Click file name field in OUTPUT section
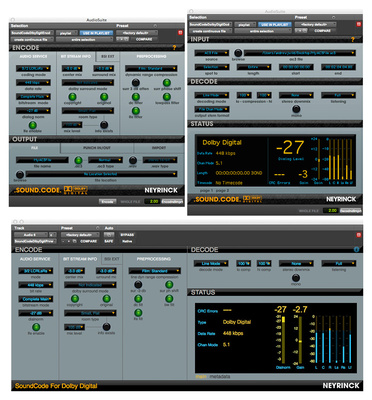 pos(42,160)
